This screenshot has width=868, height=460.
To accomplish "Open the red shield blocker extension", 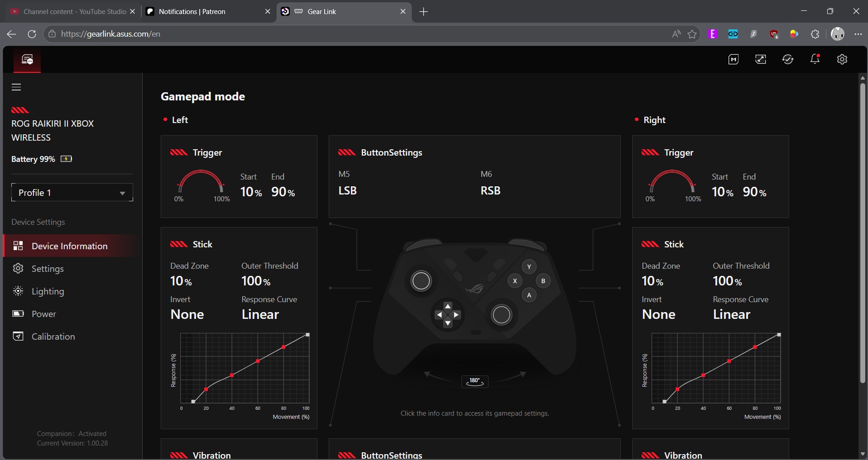I will [774, 34].
